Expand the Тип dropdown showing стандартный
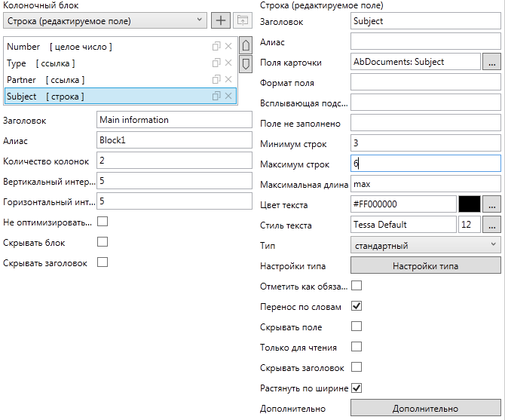The width and height of the screenshot is (505, 420). [x=426, y=245]
